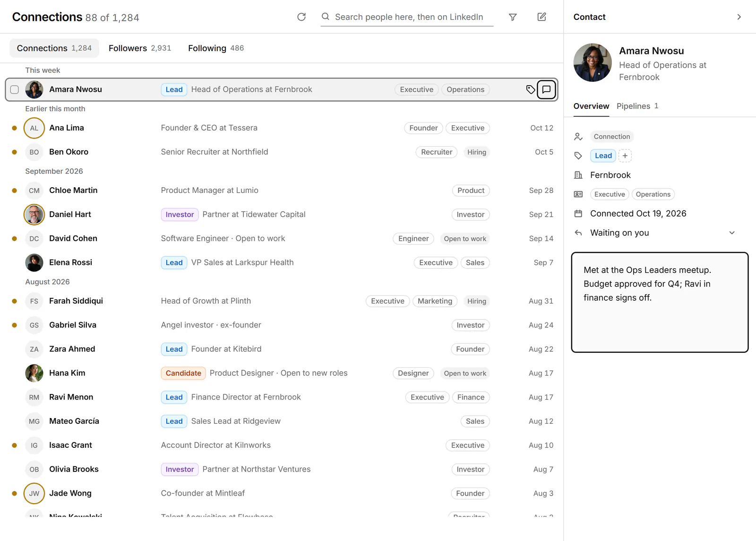
Task: Click Elena Rossi's avatar photo
Action: pos(34,262)
